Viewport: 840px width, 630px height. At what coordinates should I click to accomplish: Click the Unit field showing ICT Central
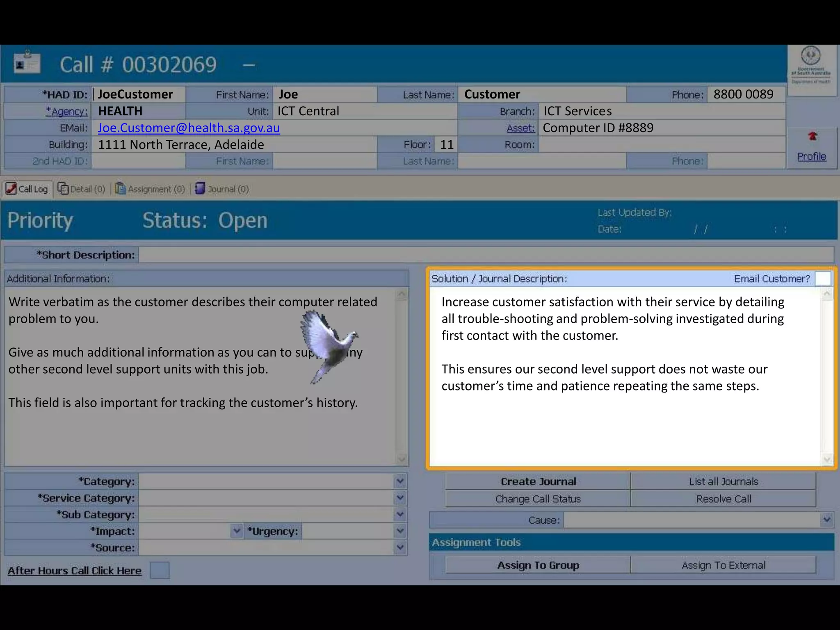tap(365, 111)
